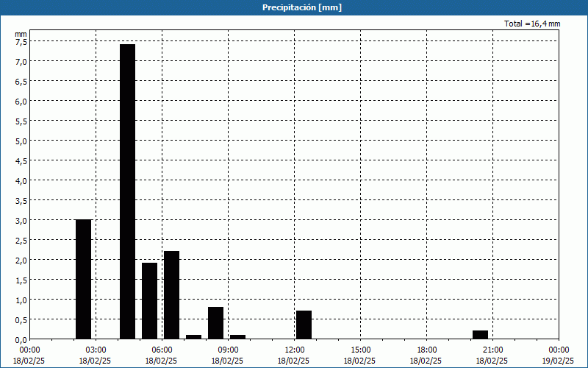
Task: Select the 18:00 time label
Action: tap(426, 350)
